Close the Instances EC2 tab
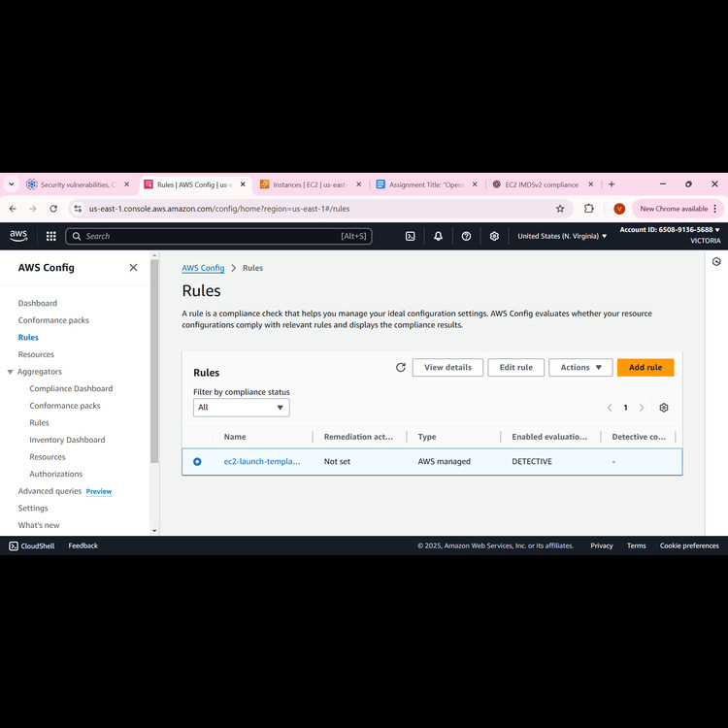Viewport: 728px width, 728px height. [358, 184]
